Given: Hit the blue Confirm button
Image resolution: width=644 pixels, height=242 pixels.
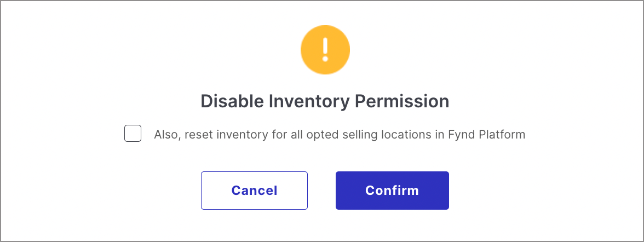Looking at the screenshot, I should point(392,190).
